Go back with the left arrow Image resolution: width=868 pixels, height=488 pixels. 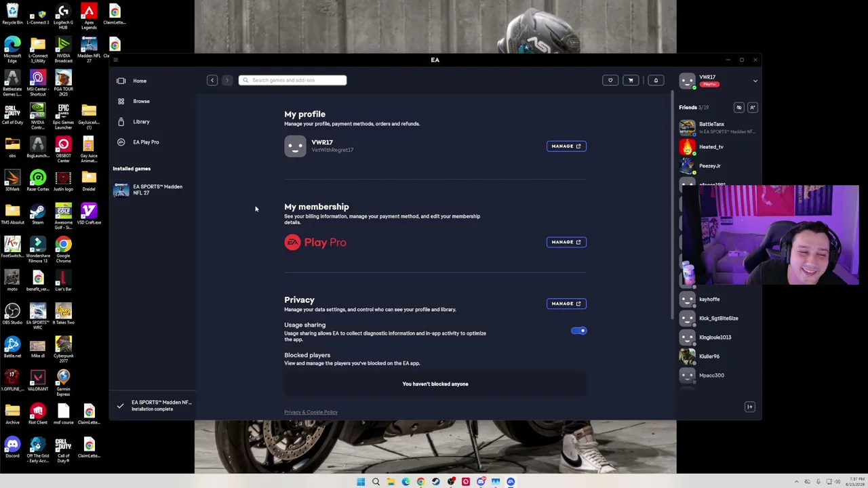(212, 80)
